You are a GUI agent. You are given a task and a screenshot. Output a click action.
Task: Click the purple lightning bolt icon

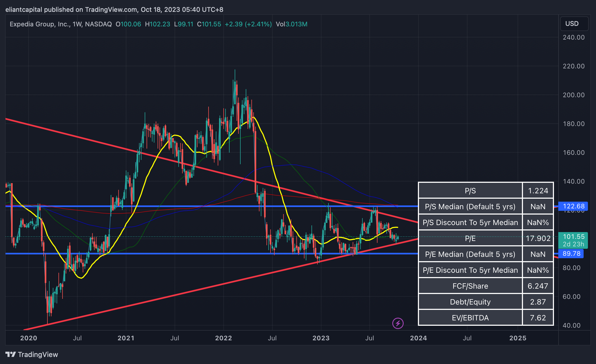pyautogui.click(x=398, y=323)
